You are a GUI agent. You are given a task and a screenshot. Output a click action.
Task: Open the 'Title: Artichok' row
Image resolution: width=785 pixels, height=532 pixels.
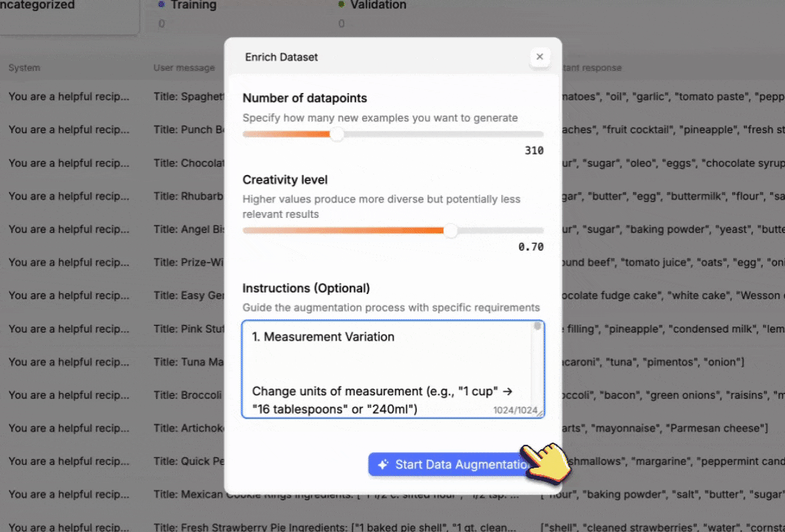188,428
